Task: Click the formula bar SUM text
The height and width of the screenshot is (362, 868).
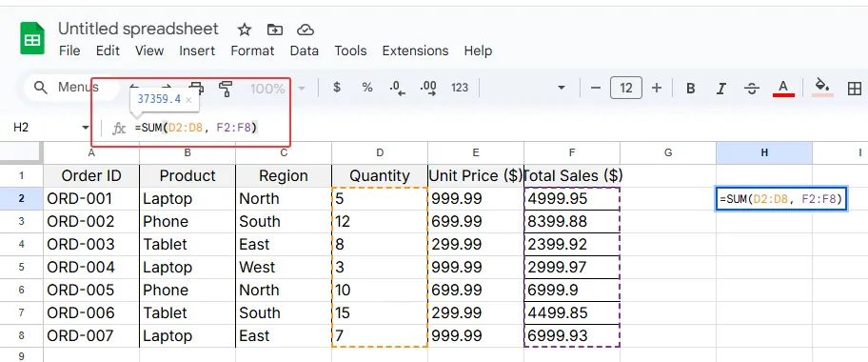Action: 196,128
